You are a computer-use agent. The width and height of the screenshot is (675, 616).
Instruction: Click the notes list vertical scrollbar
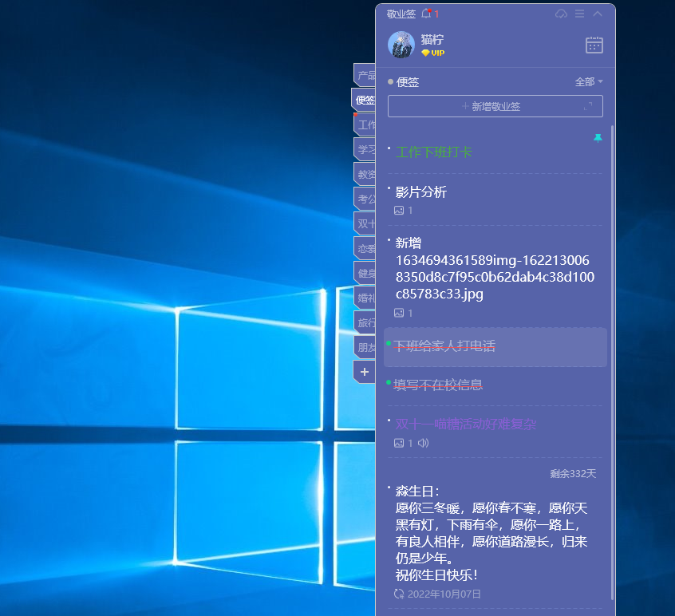pyautogui.click(x=612, y=363)
